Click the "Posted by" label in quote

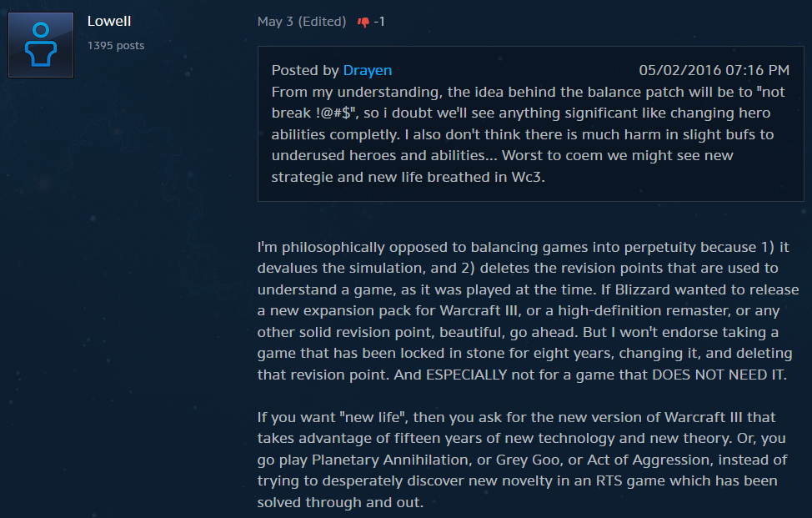click(306, 70)
